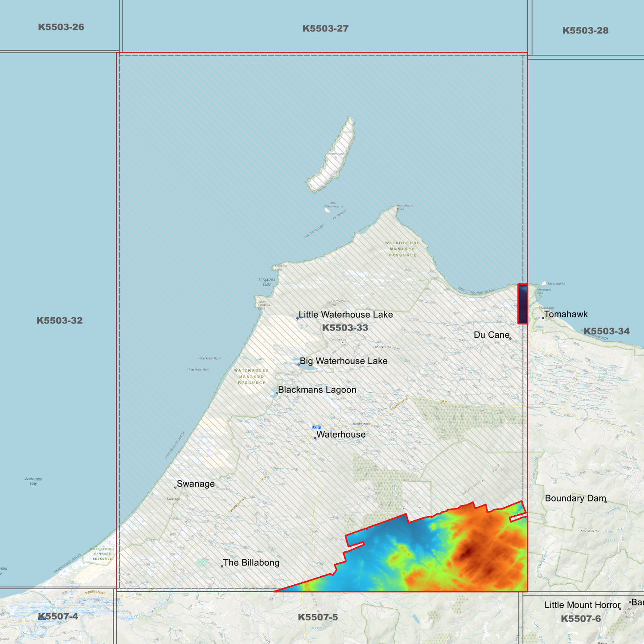
Task: Click the K5503-33 map tile label
Action: [345, 328]
